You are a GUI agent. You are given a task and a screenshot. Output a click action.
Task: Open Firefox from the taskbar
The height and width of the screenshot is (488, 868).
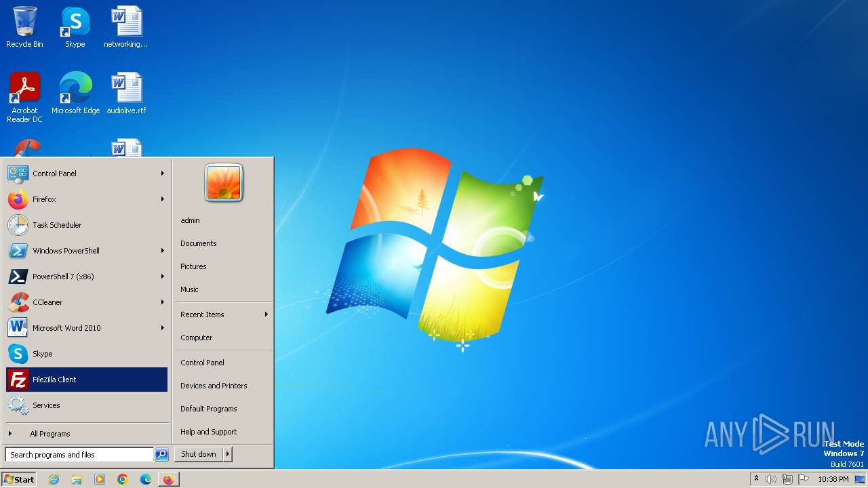click(x=168, y=479)
